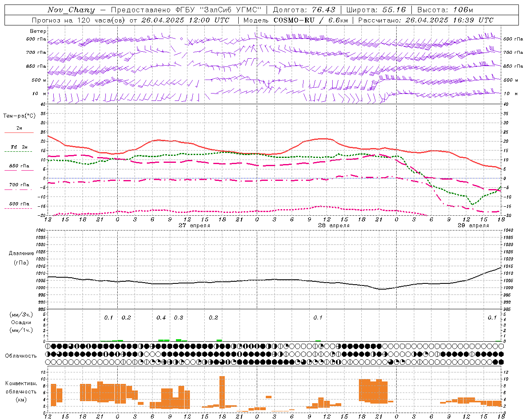Select the text Прогноз на 120 часа(ов)
This screenshot has height=420, width=525.
tap(79, 20)
